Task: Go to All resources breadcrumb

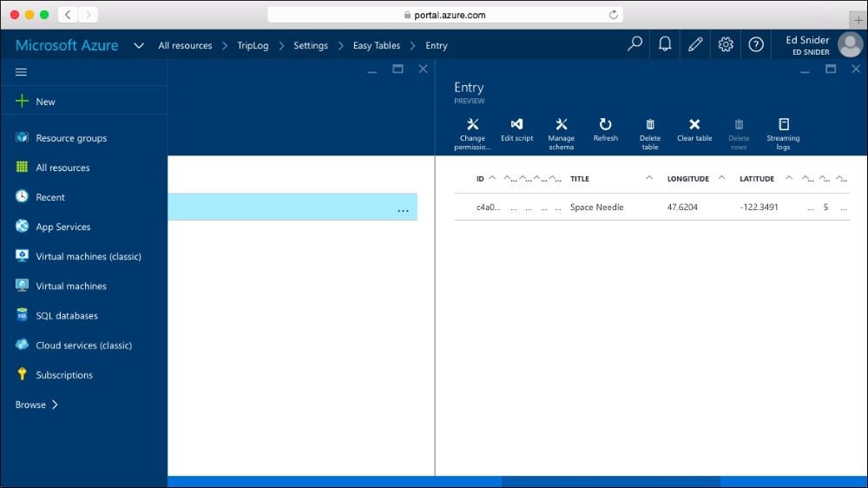Action: click(x=185, y=45)
